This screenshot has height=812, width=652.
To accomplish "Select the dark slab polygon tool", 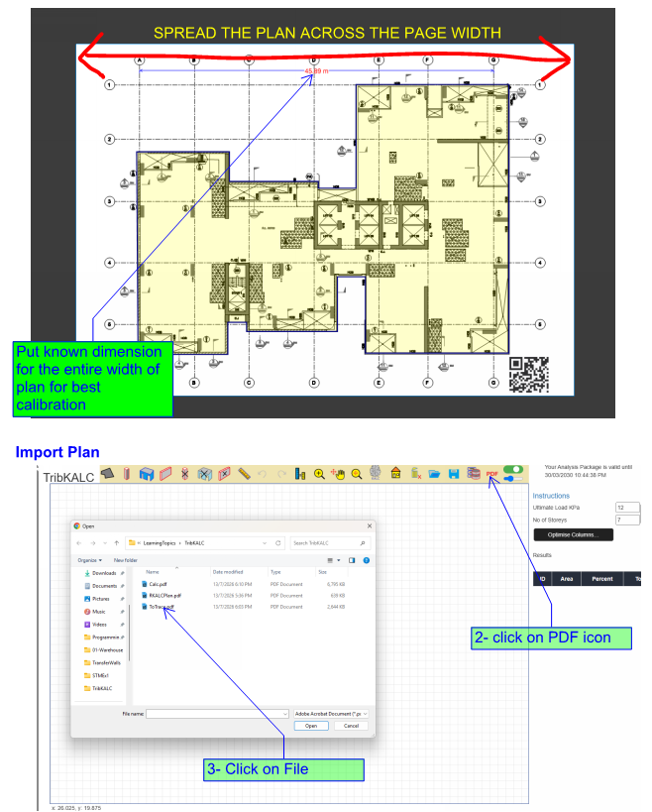I will click(107, 473).
